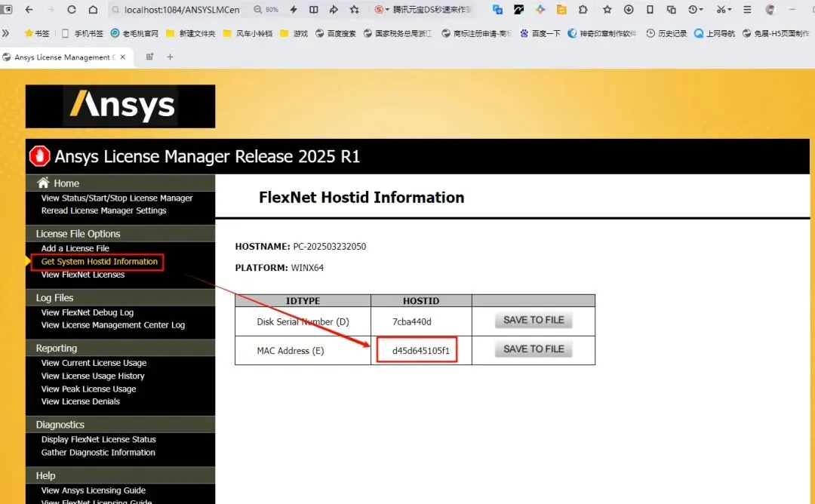This screenshot has height=504, width=815.
Task: Open the 老毛桃官网 bookmark
Action: click(x=134, y=33)
